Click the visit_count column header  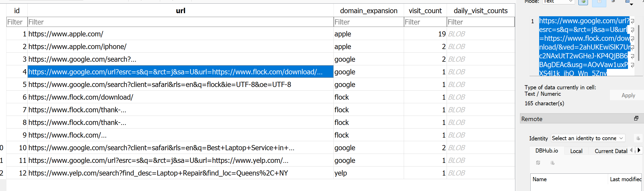click(x=425, y=11)
